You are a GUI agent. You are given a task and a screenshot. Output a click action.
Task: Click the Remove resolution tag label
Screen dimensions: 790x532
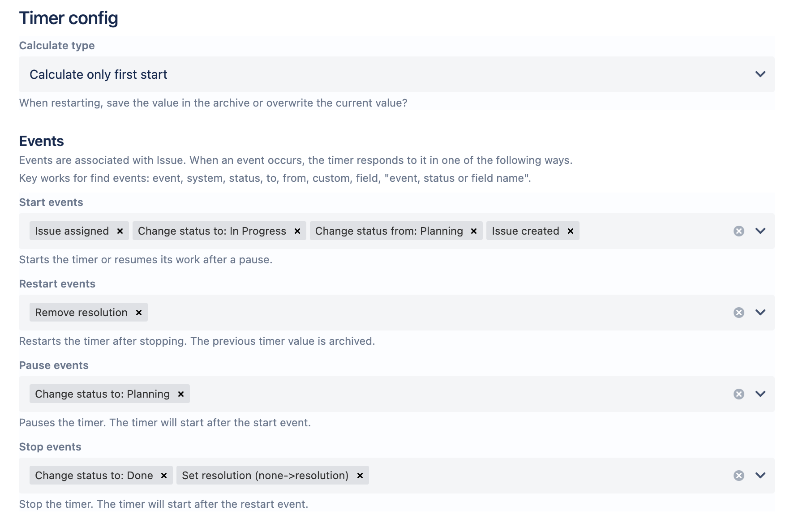click(81, 313)
